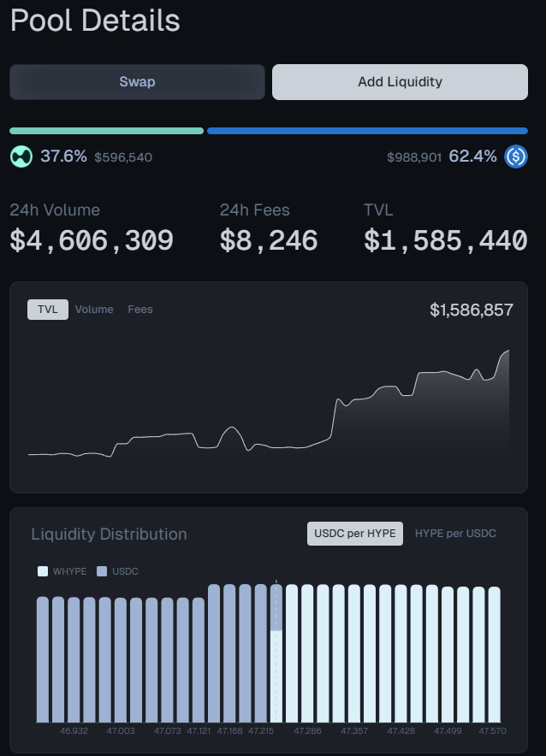
Task: Click the 47.121 axis label
Action: click(x=199, y=731)
